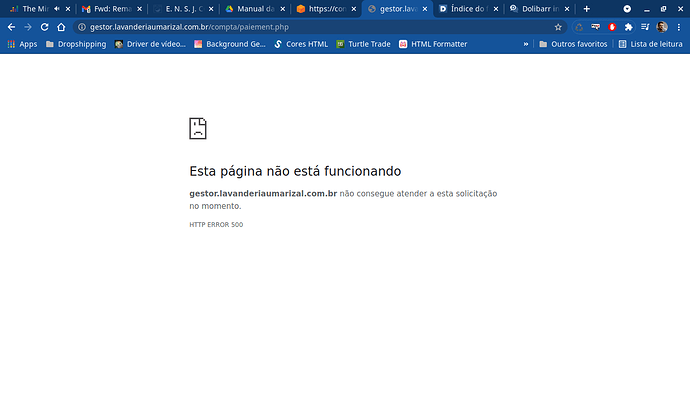Open a new tab with plus button
This screenshot has width=690, height=398.
click(587, 9)
